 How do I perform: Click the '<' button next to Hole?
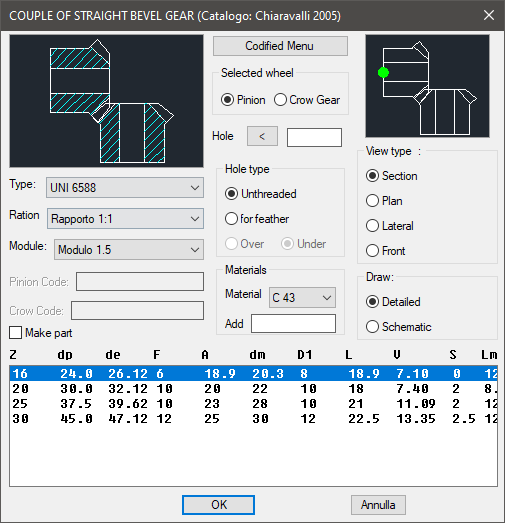click(x=262, y=136)
